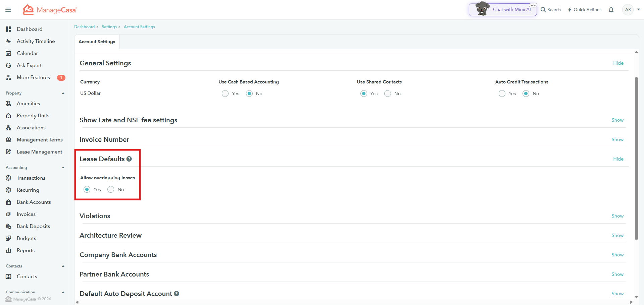Image resolution: width=644 pixels, height=305 pixels.
Task: Open the hamburger navigation menu
Action: (8, 10)
